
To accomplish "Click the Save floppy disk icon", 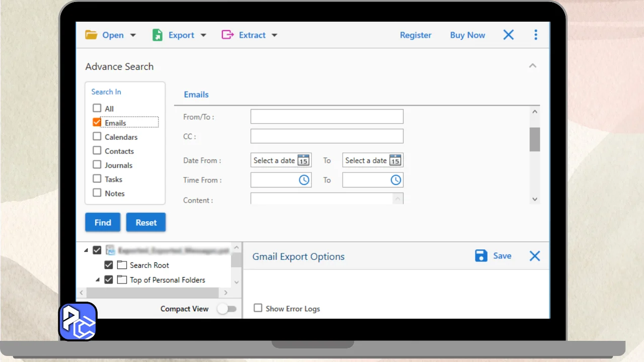I will point(481,256).
